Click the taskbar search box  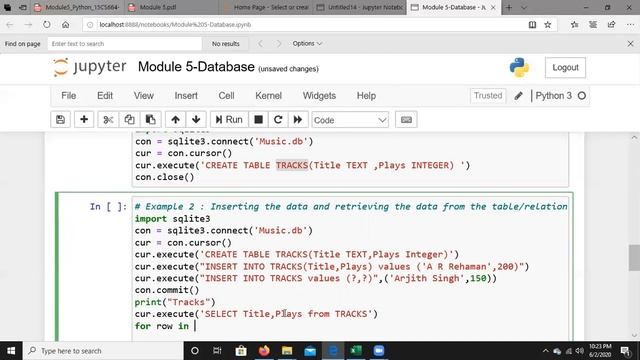[103, 351]
